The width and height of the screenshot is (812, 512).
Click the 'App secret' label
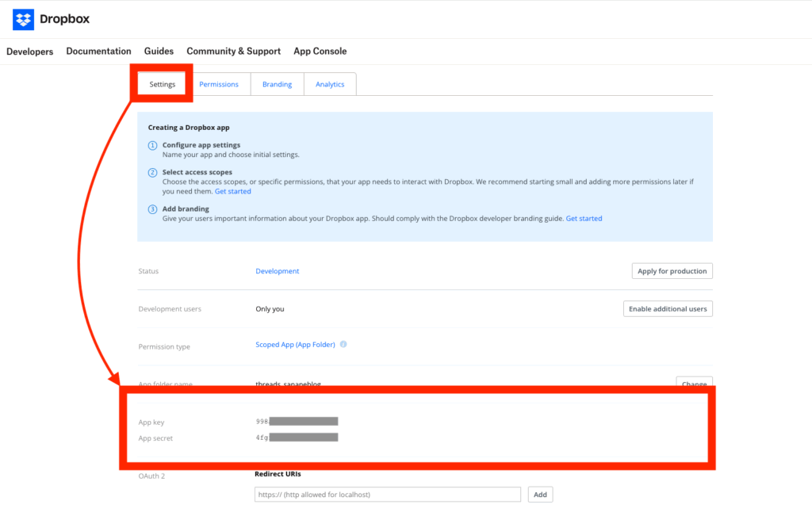click(155, 438)
